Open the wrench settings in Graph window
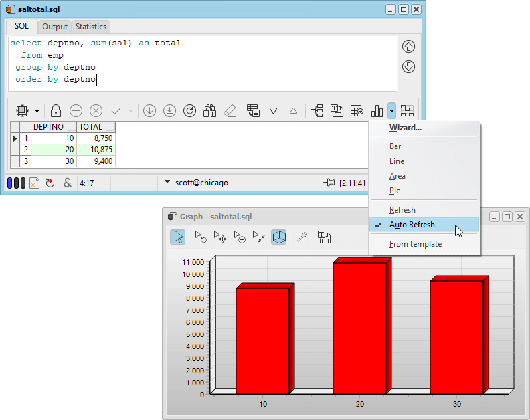 (x=302, y=237)
